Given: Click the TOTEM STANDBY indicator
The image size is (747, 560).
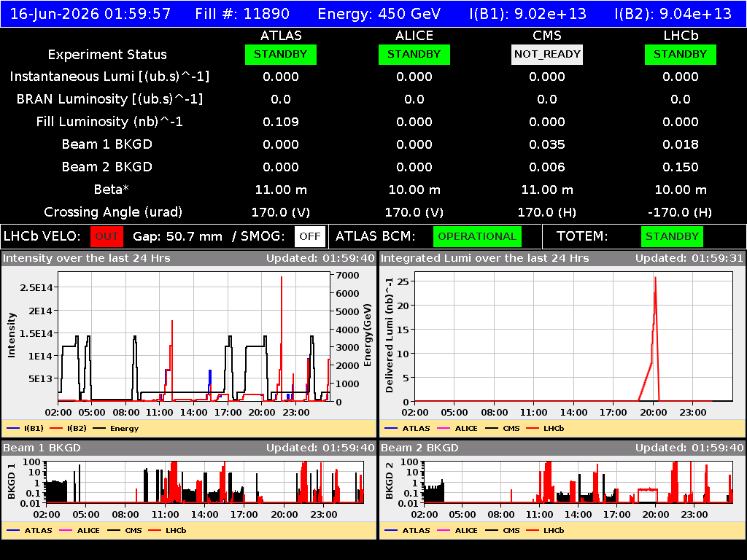Looking at the screenshot, I should pos(672,237).
